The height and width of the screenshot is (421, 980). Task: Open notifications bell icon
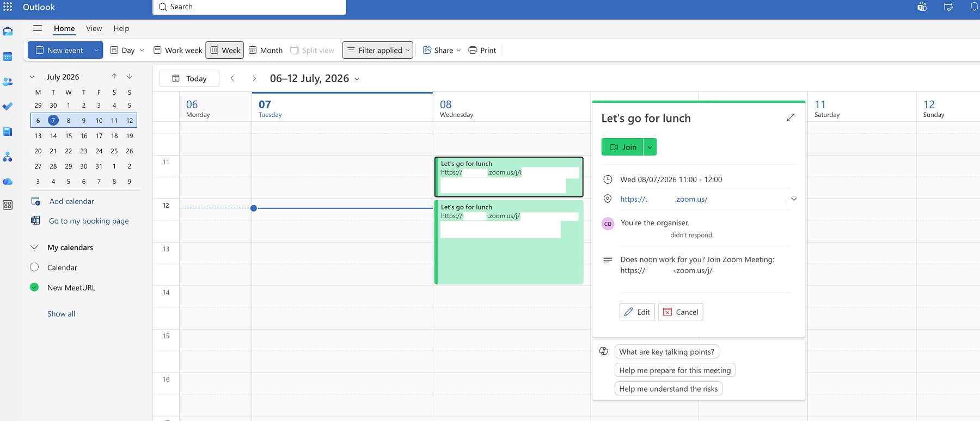coord(974,7)
